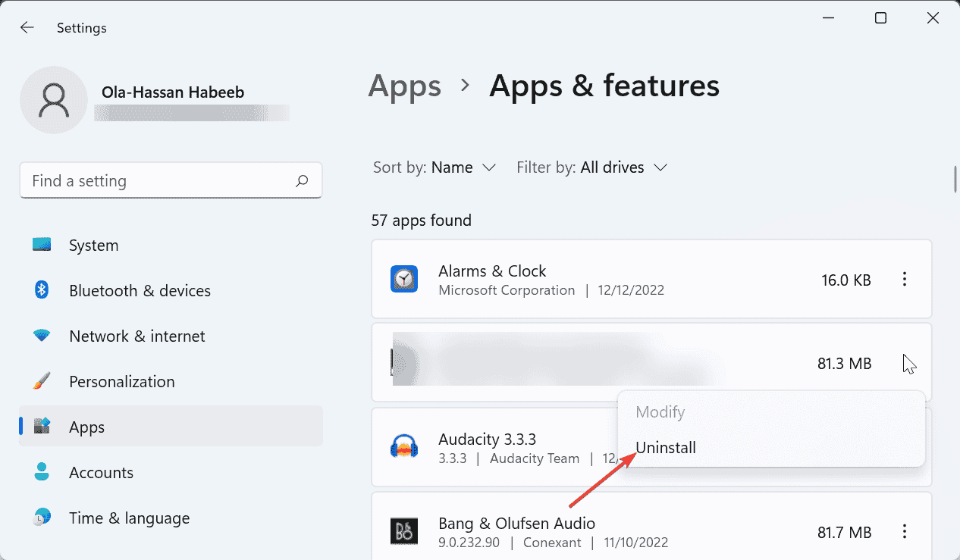Open three-dot menu for Bang & Olufsen Audio
960x560 pixels.
pos(904,531)
